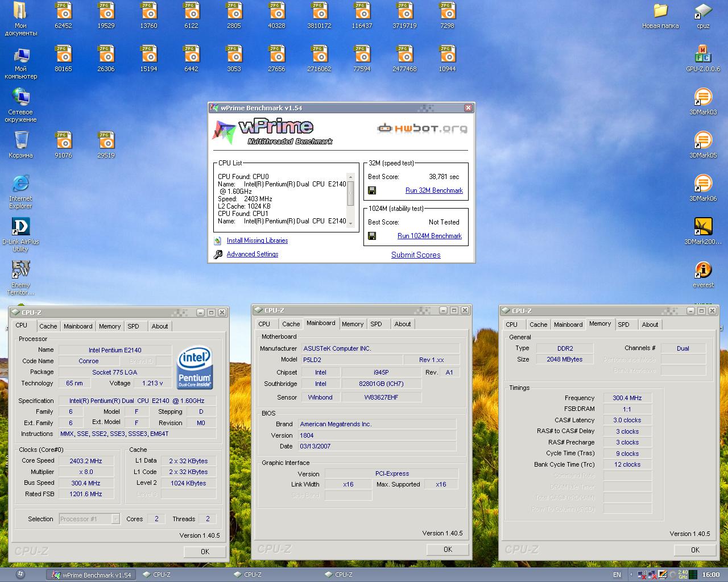728x582 pixels.
Task: Select the Enemy Territory shortcut icon
Action: point(20,278)
